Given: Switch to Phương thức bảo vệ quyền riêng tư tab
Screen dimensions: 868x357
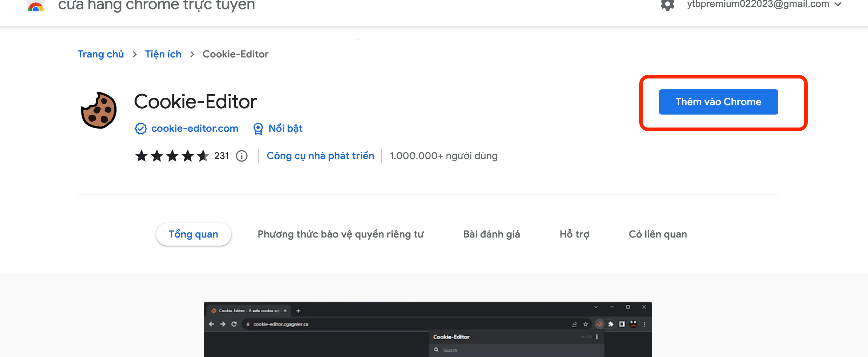Looking at the screenshot, I should [340, 234].
